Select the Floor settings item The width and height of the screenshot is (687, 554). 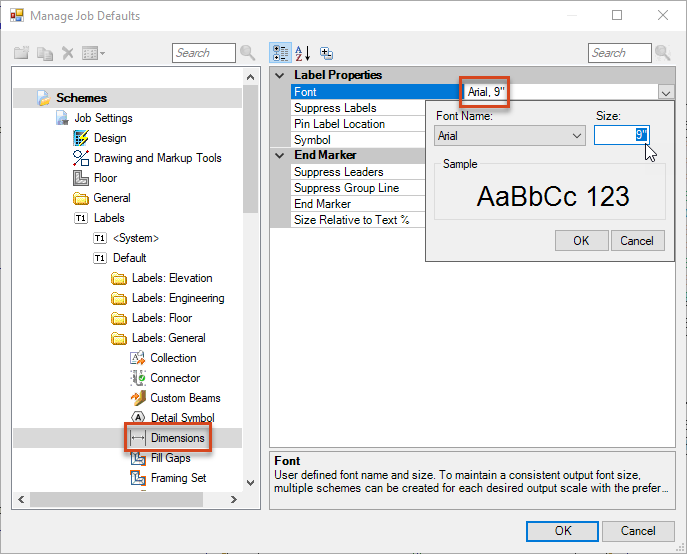(105, 178)
